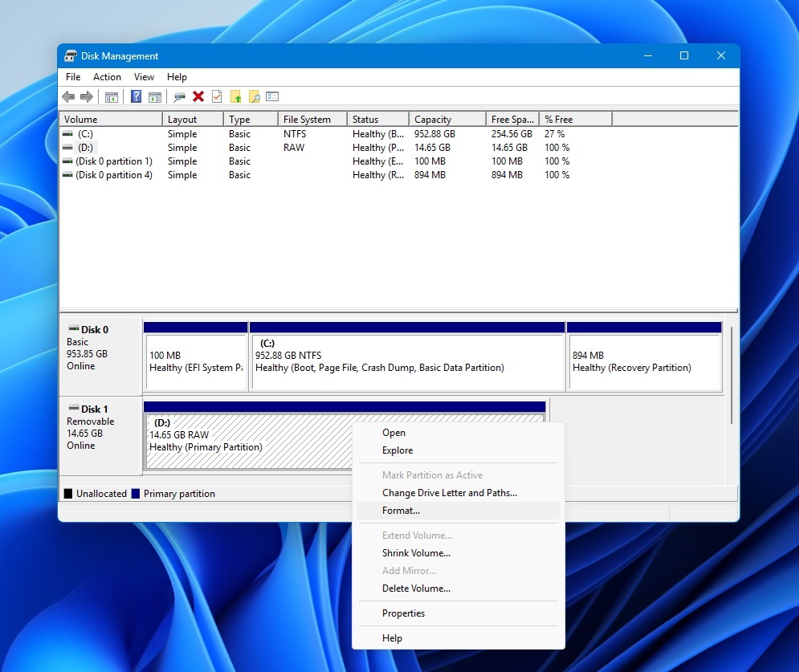Image resolution: width=799 pixels, height=672 pixels.
Task: Click the folder with magnifier icon
Action: [x=254, y=96]
